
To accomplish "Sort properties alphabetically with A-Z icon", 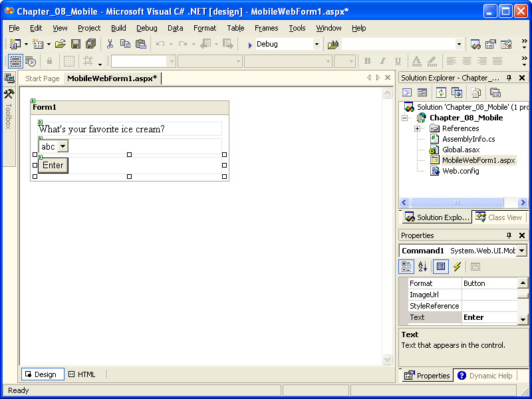I will pos(423,267).
